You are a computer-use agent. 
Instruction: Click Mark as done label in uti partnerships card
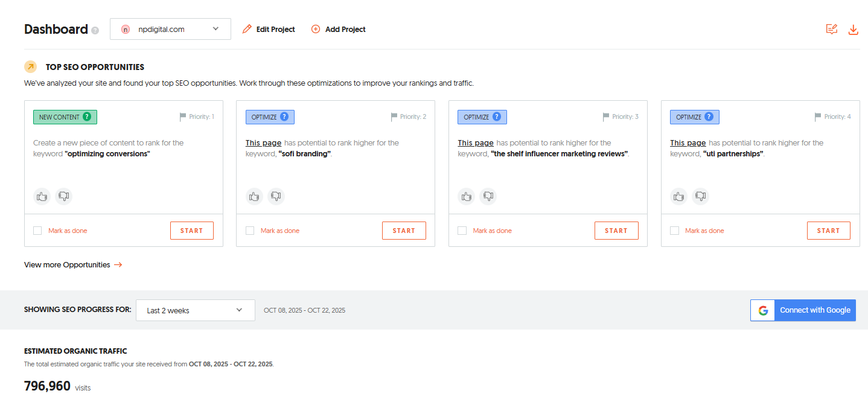point(704,231)
